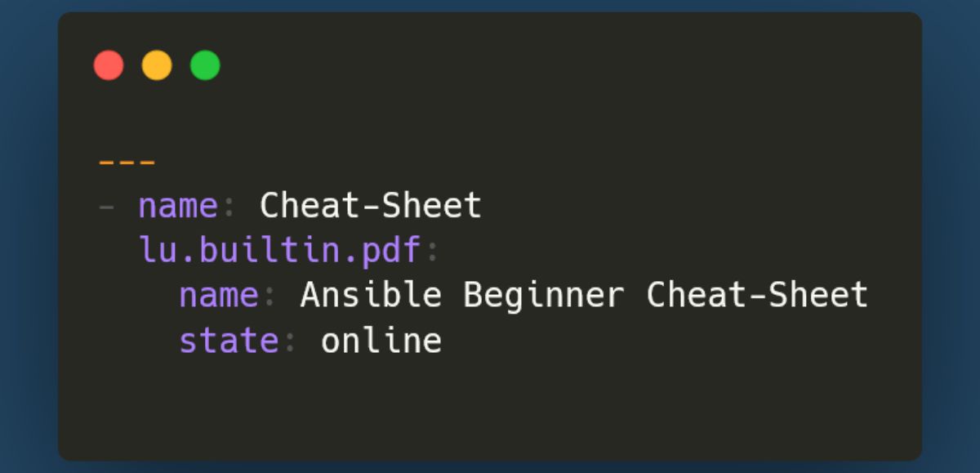Click the purple state key
This screenshot has width=980, height=473.
(229, 340)
